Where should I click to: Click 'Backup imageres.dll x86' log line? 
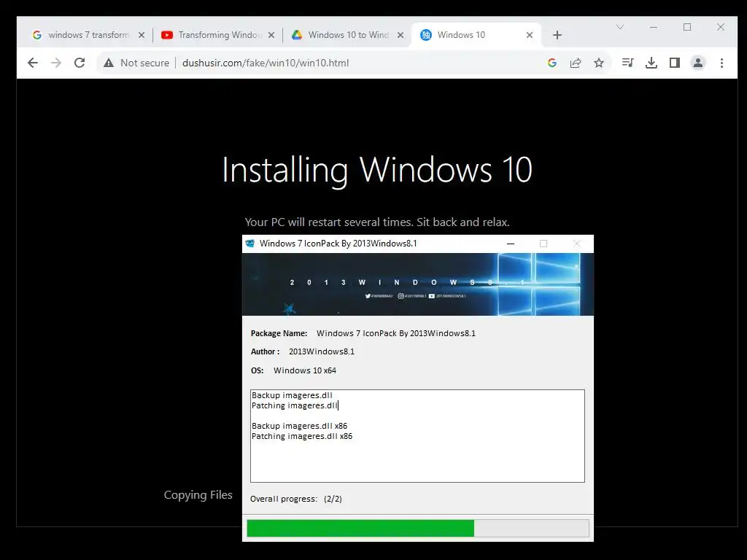click(x=299, y=426)
